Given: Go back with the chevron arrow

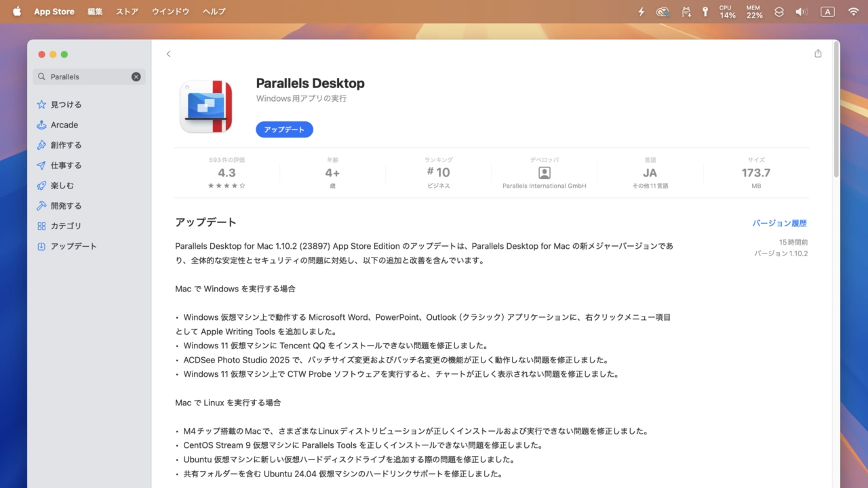Looking at the screenshot, I should [168, 54].
